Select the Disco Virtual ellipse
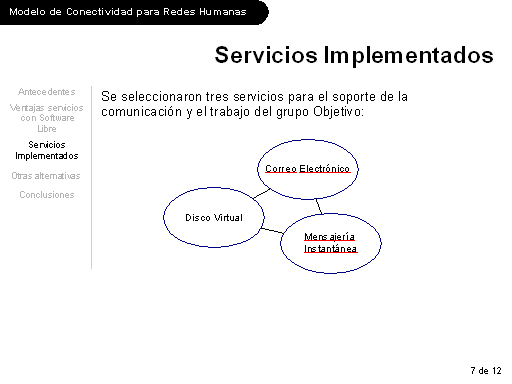 214,217
